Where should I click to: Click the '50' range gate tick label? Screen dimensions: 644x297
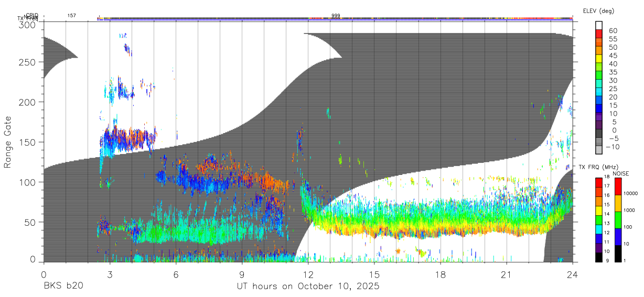tap(29, 222)
